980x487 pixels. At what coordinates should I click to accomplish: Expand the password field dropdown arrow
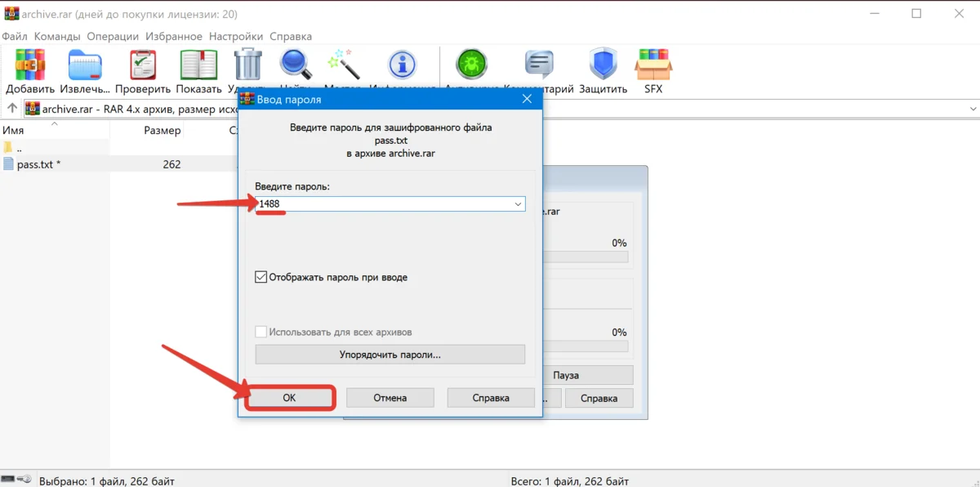[518, 204]
